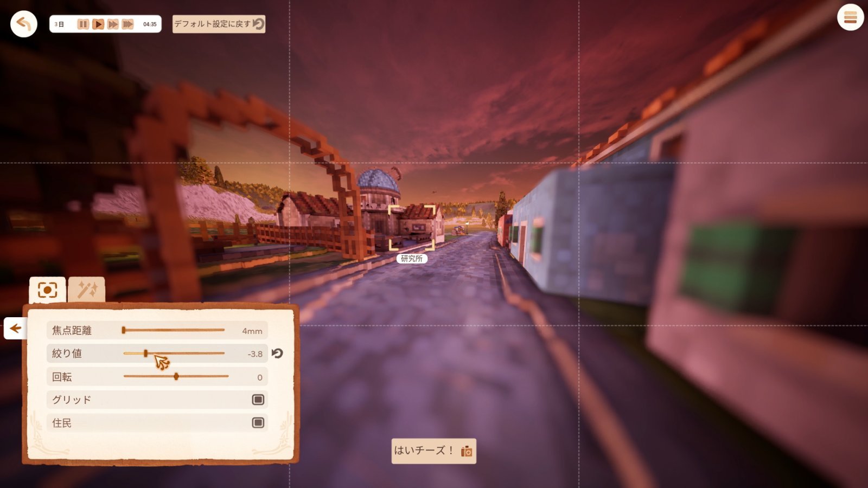
Task: Take photo with はいチーズ！ button
Action: (x=433, y=451)
